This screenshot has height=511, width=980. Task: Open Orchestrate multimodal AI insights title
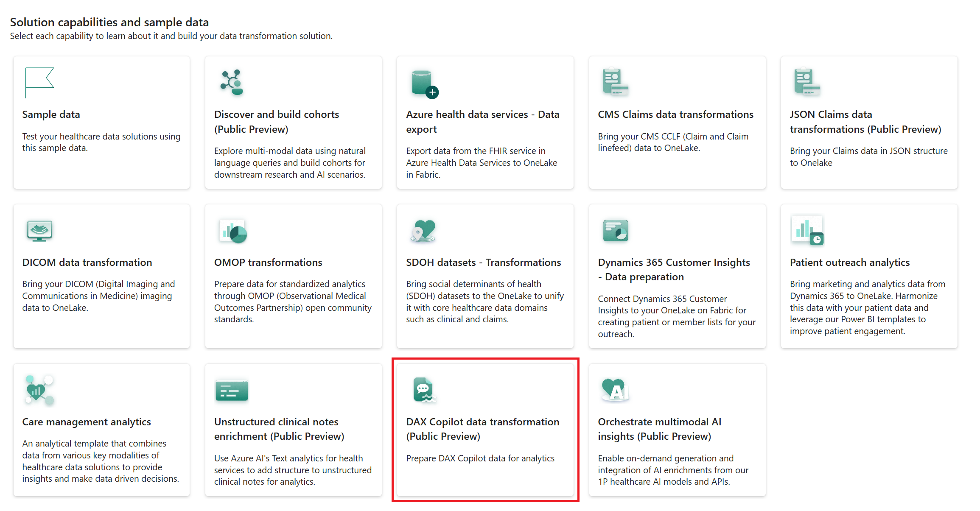(x=660, y=429)
